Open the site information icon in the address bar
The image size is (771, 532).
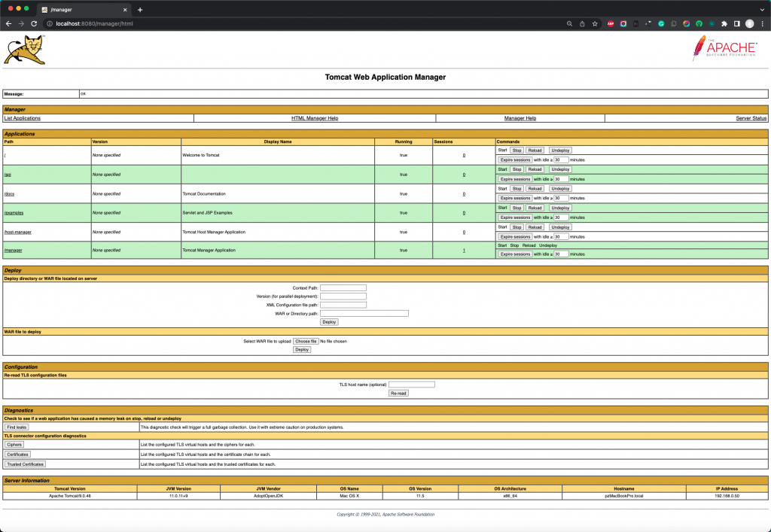50,23
